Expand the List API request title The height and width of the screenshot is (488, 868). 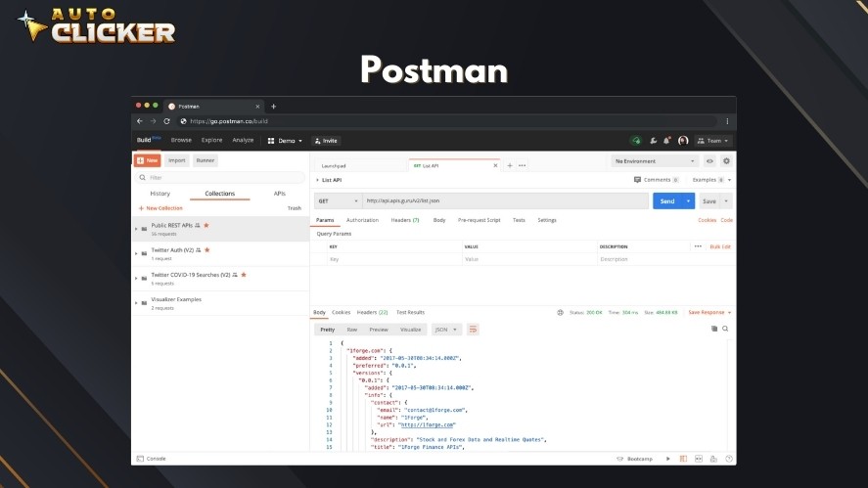click(x=318, y=180)
